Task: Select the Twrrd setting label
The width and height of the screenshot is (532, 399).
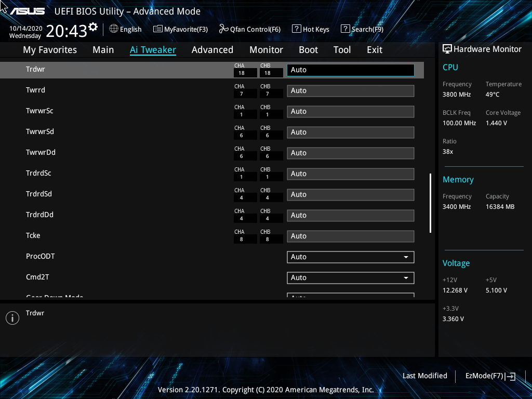Action: [x=35, y=90]
